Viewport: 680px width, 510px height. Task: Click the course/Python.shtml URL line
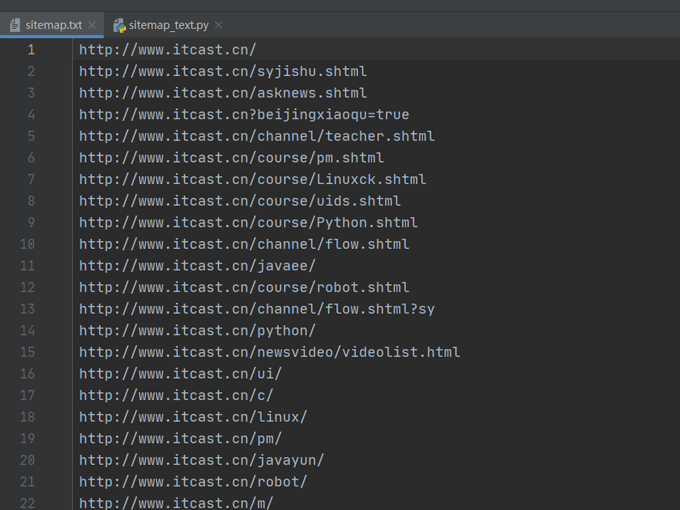[x=248, y=223]
